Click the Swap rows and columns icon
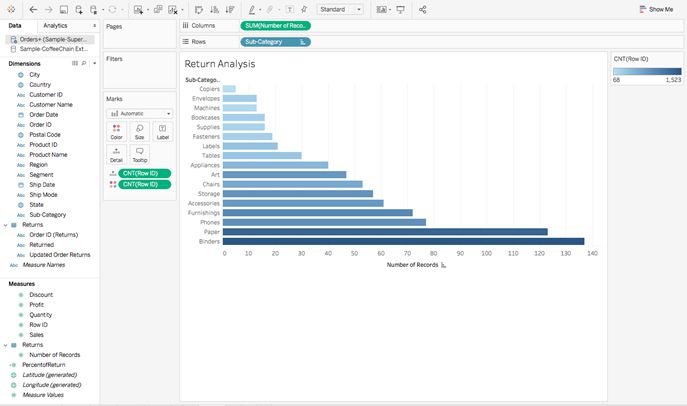 pyautogui.click(x=198, y=9)
